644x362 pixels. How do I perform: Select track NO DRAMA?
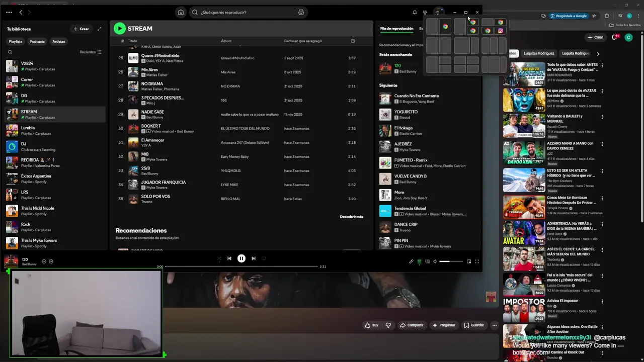240,86
